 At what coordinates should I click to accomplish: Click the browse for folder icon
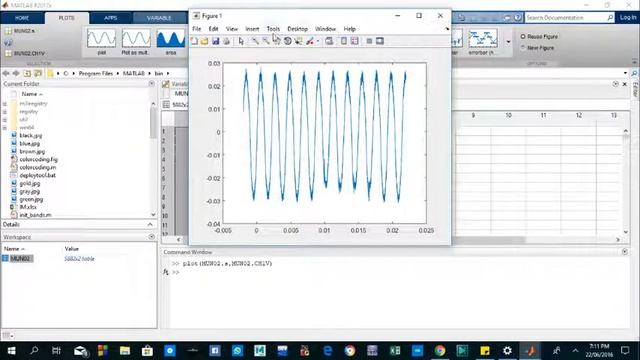point(38,73)
